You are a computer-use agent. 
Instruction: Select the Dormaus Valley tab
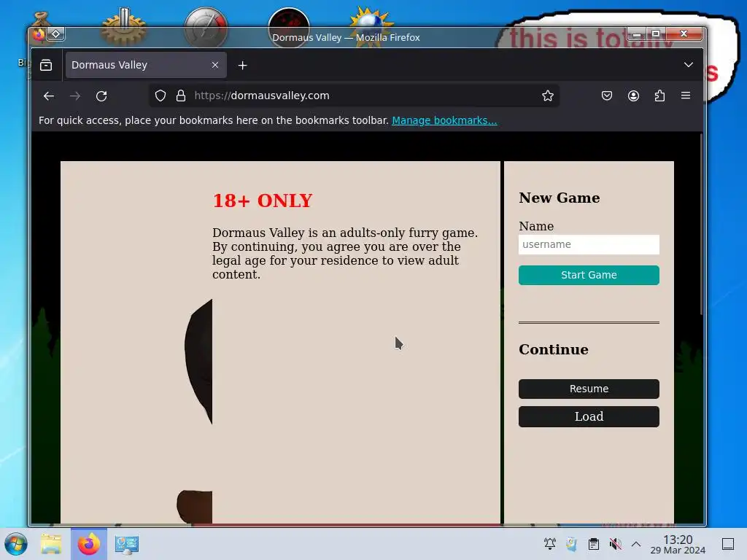point(146,65)
